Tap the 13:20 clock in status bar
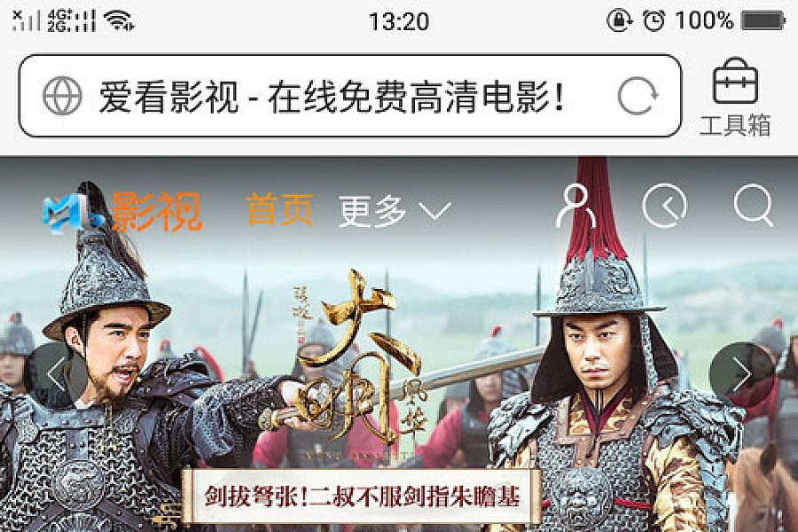The width and height of the screenshot is (798, 532). (399, 21)
